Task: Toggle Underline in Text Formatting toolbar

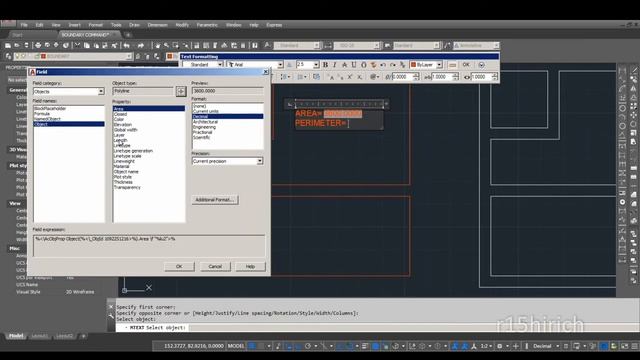Action: click(353, 65)
